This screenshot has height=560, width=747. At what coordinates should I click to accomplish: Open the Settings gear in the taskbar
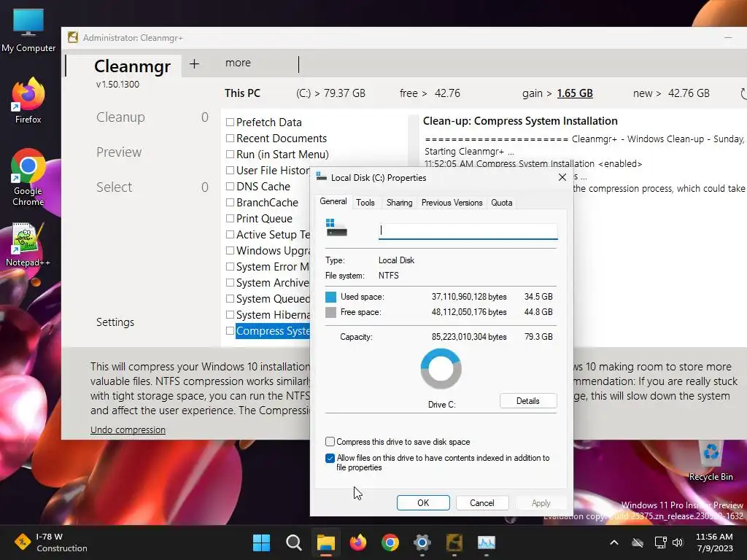(x=422, y=542)
